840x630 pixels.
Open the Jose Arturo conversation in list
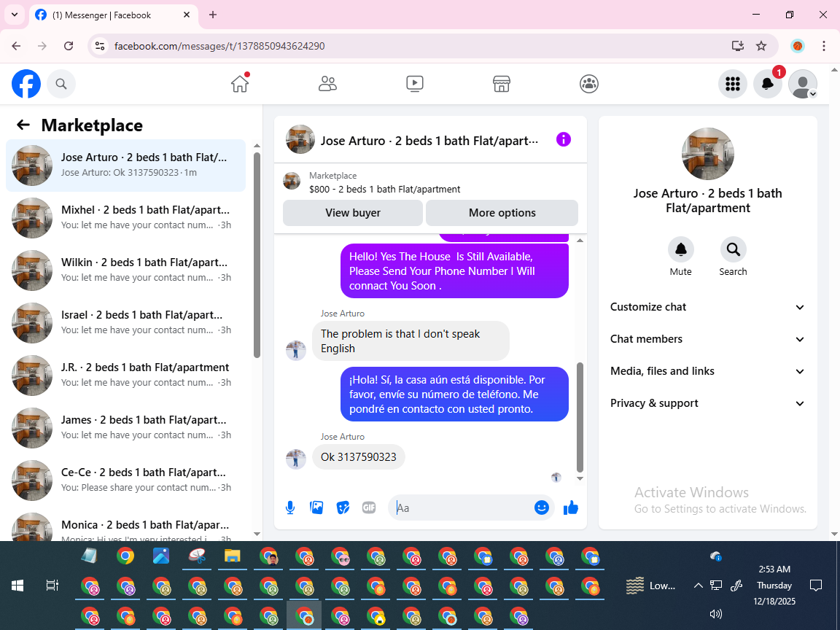tap(126, 165)
